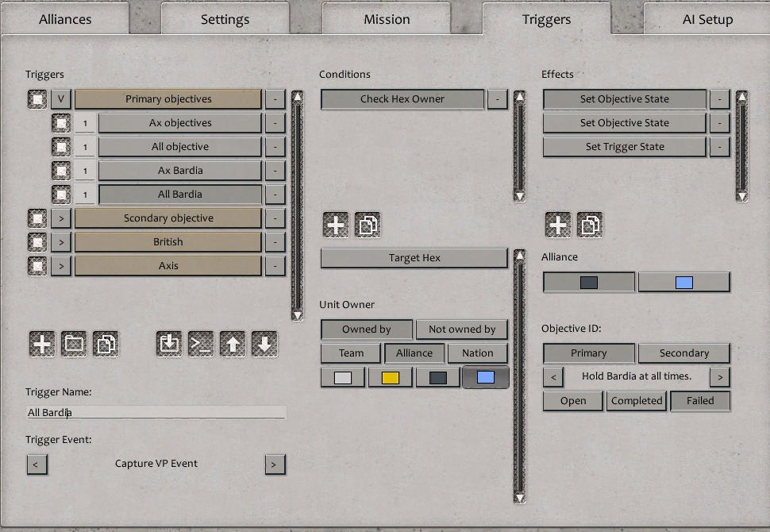Set objective state to Completed
The height and width of the screenshot is (532, 770).
pos(637,400)
